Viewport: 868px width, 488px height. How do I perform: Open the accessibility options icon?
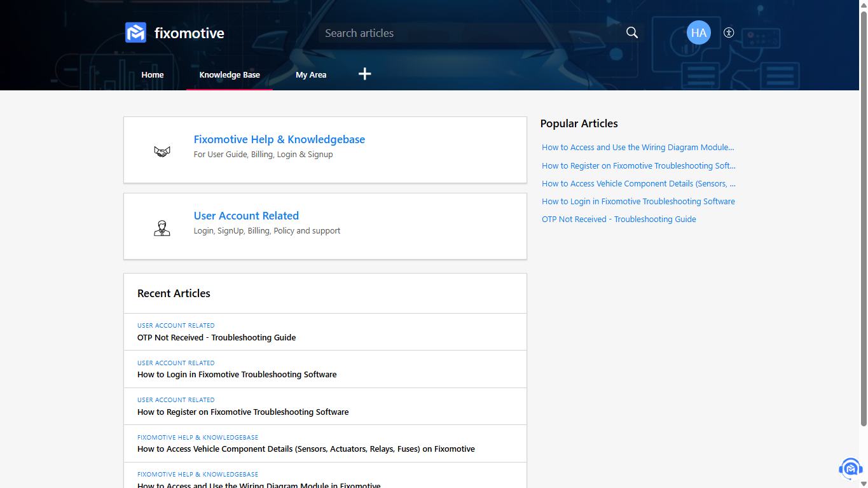click(728, 32)
